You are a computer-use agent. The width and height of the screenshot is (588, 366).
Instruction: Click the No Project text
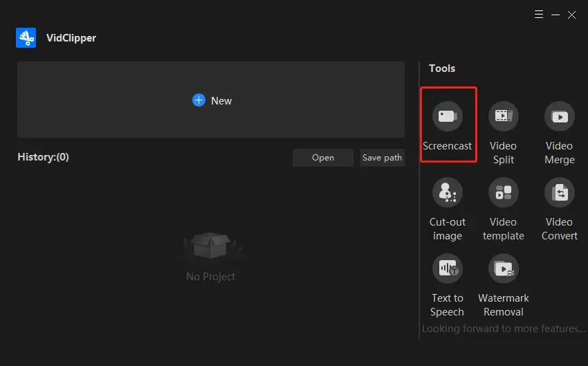click(x=211, y=276)
